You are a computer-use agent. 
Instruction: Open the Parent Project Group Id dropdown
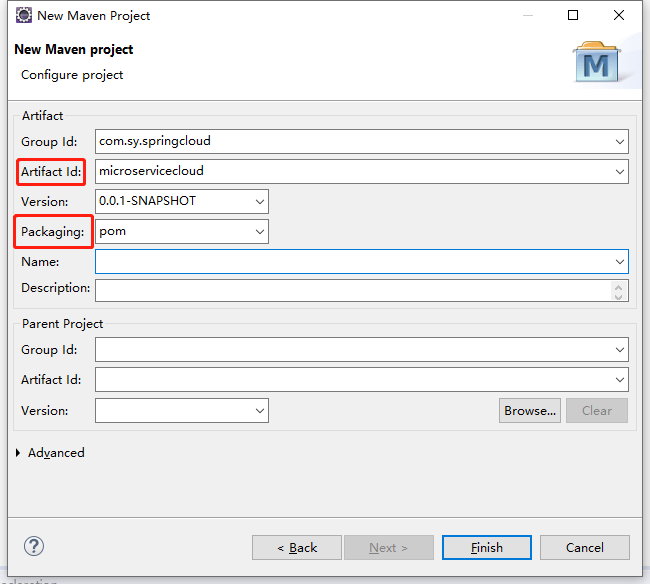[x=619, y=349]
